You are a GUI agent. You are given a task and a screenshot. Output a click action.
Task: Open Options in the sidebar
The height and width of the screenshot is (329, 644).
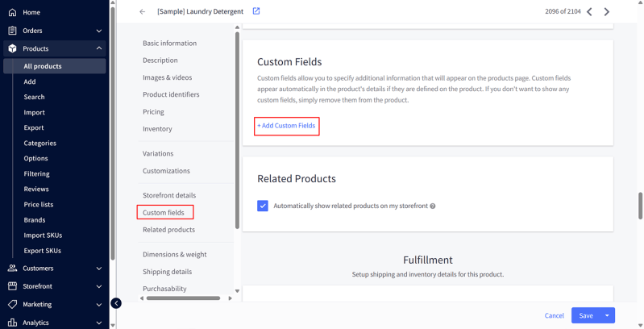coord(35,158)
